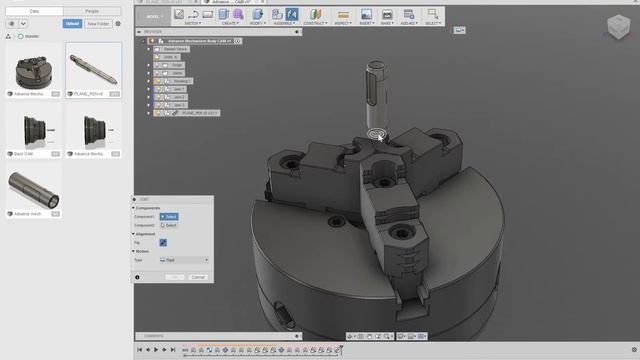Image resolution: width=640 pixels, height=360 pixels.
Task: Click the Make 3D print icon
Action: [387, 15]
